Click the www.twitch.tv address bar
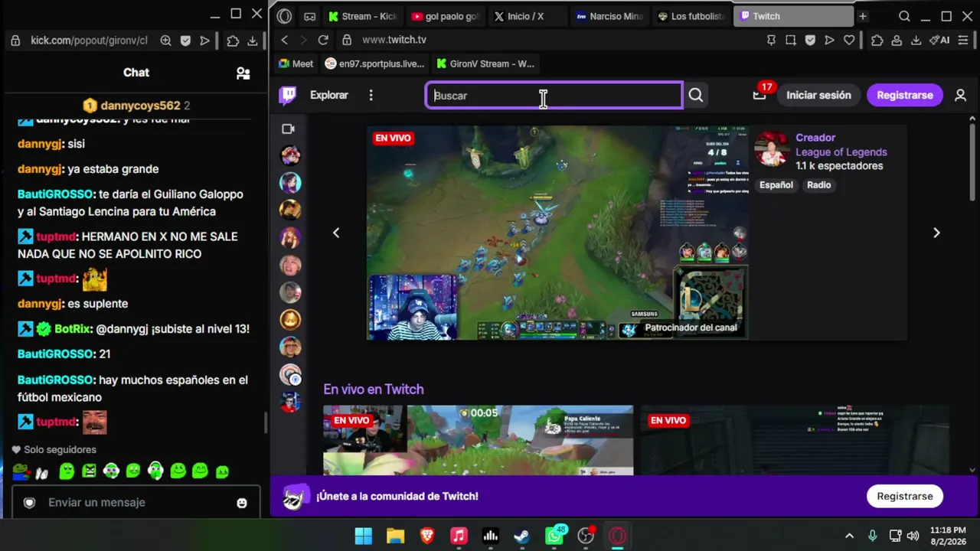This screenshot has width=980, height=551. coord(394,40)
